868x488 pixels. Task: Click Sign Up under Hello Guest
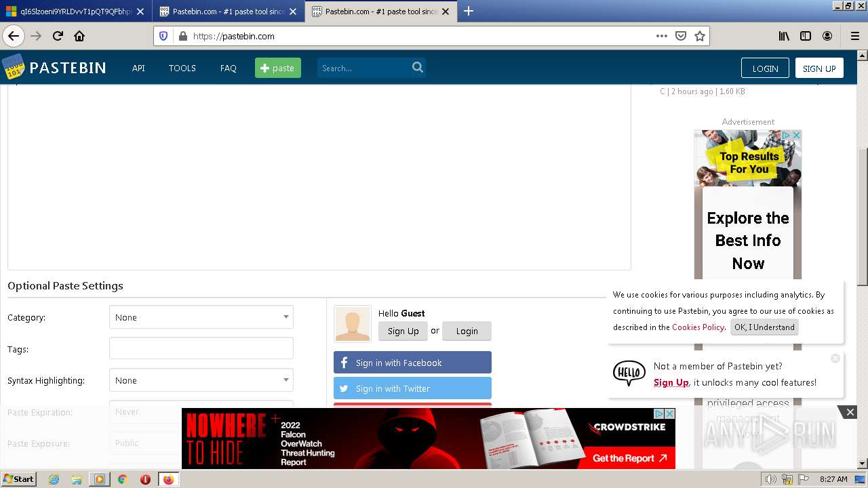(403, 331)
